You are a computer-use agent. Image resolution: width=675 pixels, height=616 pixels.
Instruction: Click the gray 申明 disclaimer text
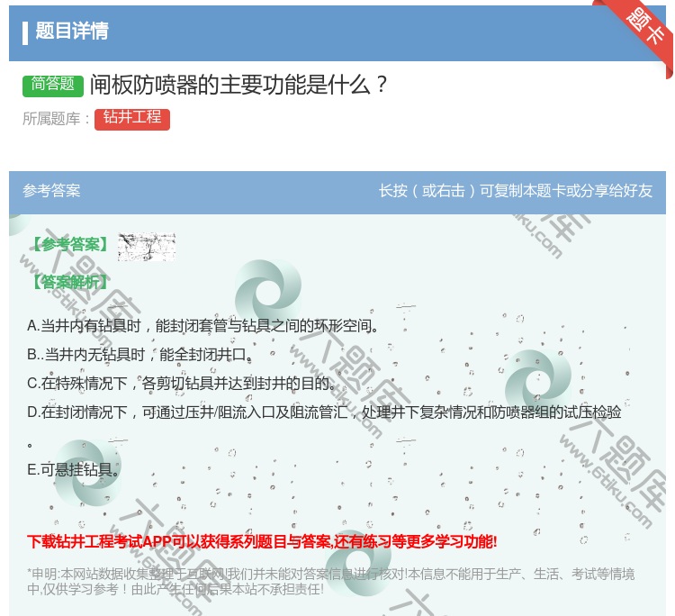coord(330,582)
